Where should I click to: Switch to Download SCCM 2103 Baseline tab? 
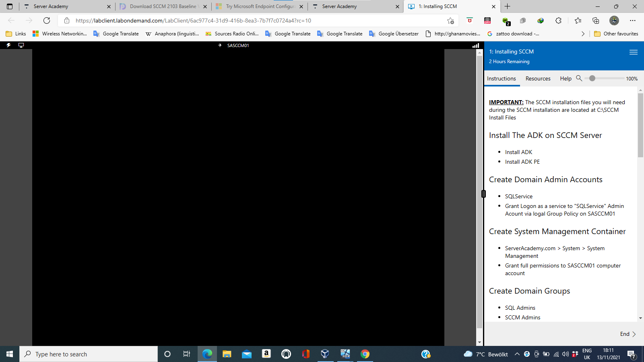tap(163, 6)
